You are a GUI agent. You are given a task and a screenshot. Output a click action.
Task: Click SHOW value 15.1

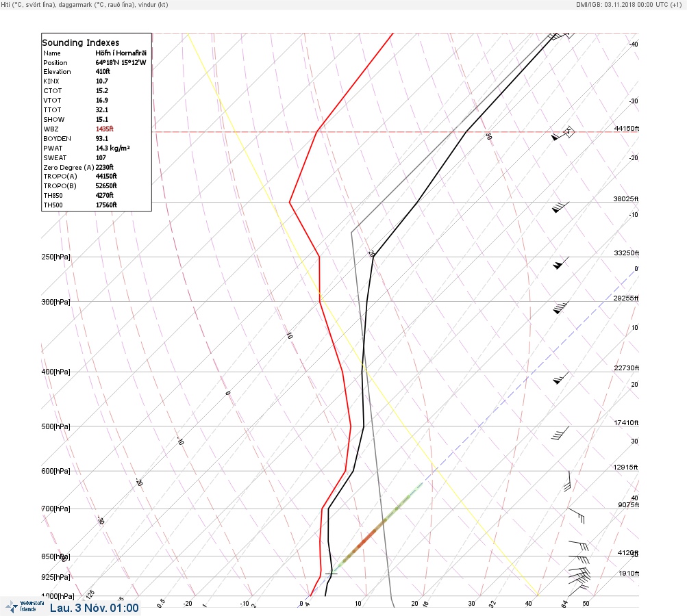click(x=101, y=119)
